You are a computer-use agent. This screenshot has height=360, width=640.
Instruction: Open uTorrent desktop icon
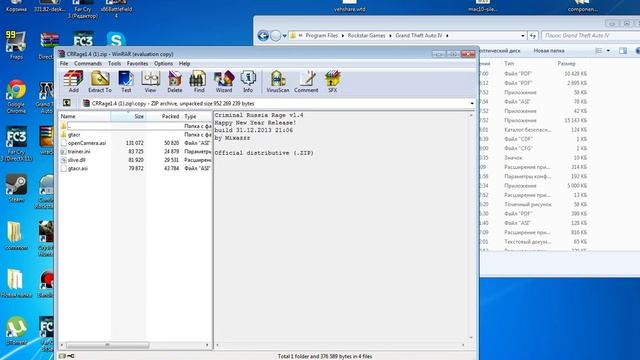(x=16, y=330)
